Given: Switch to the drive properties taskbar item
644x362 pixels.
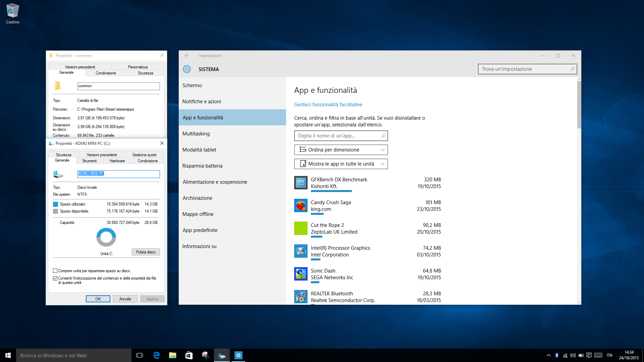Looking at the screenshot, I should click(x=222, y=355).
